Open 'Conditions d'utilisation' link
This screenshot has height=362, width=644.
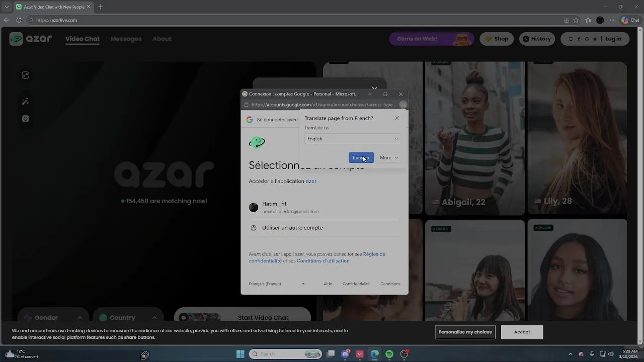pyautogui.click(x=323, y=261)
